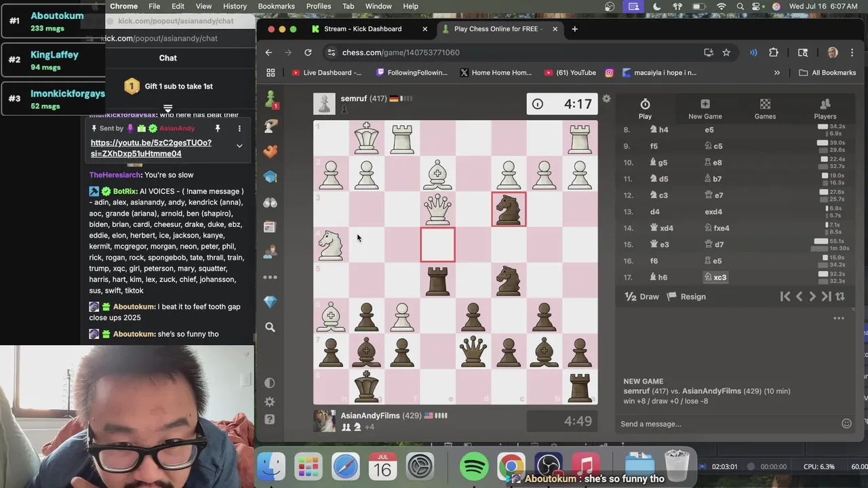This screenshot has height=488, width=868.
Task: Click the Chrome extensions puzzle icon
Action: pos(774,52)
